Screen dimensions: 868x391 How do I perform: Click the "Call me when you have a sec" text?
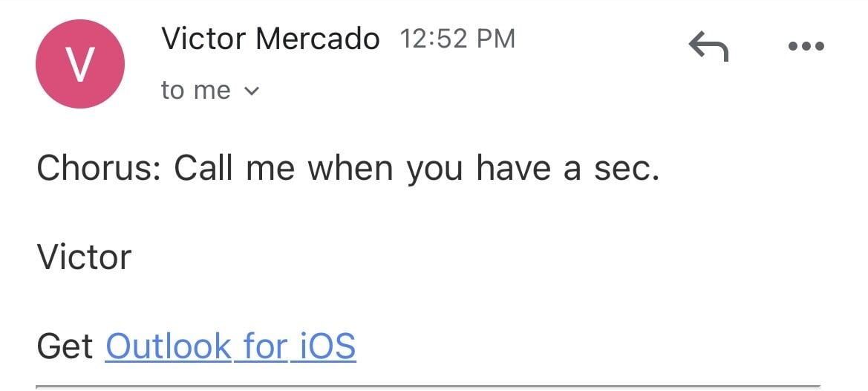click(x=417, y=169)
